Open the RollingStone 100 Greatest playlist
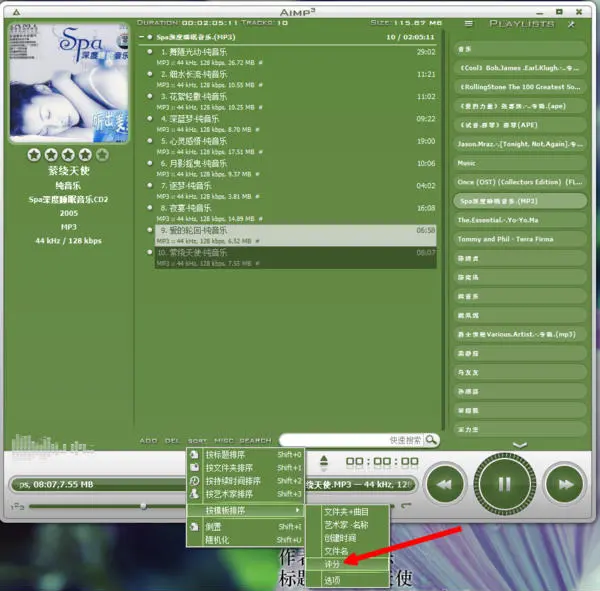The height and width of the screenshot is (591, 600). 520,87
